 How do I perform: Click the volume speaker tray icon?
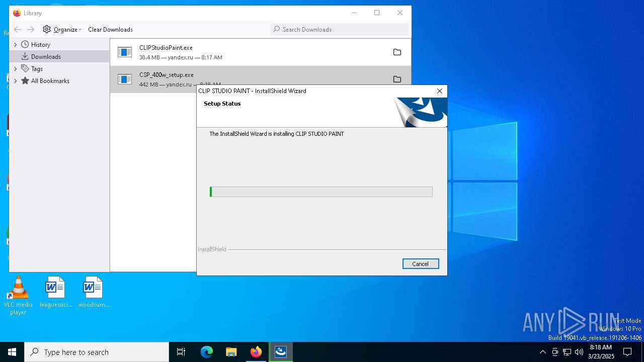[x=579, y=352]
